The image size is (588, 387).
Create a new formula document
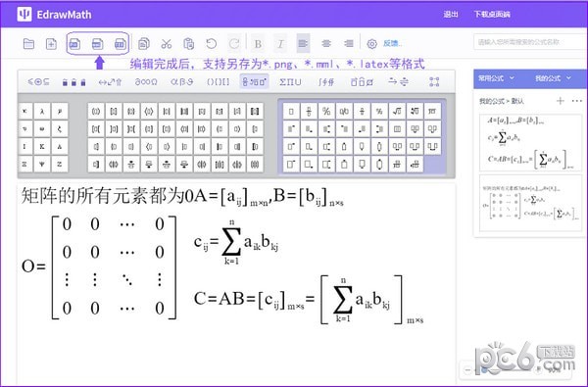tap(51, 44)
